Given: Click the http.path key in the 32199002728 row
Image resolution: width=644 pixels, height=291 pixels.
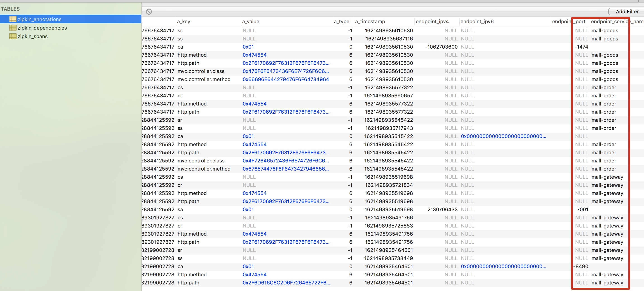Looking at the screenshot, I should pos(188,283).
